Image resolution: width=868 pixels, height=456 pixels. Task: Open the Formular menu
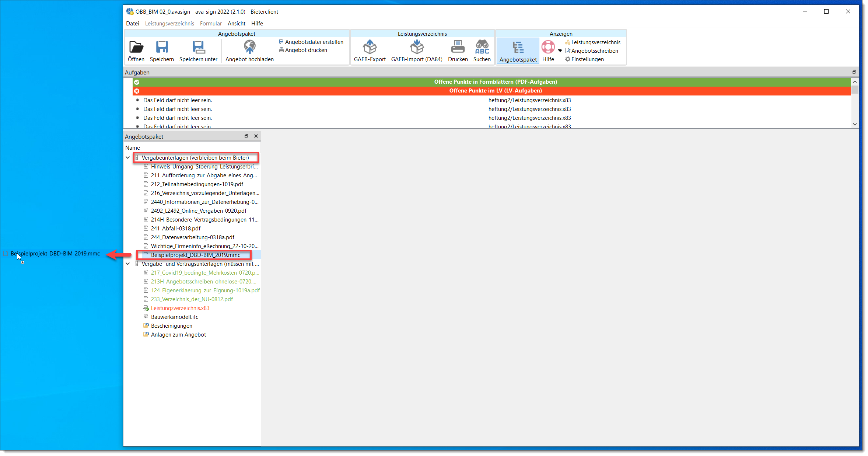pyautogui.click(x=211, y=24)
